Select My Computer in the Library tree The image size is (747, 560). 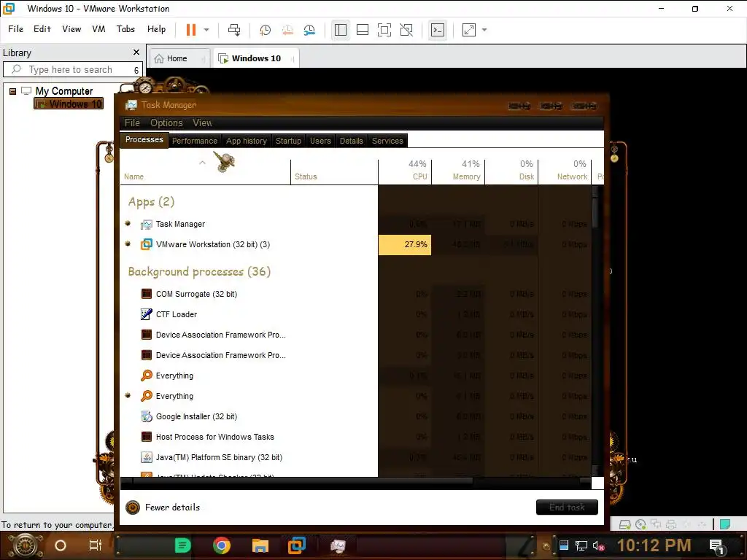pos(64,91)
